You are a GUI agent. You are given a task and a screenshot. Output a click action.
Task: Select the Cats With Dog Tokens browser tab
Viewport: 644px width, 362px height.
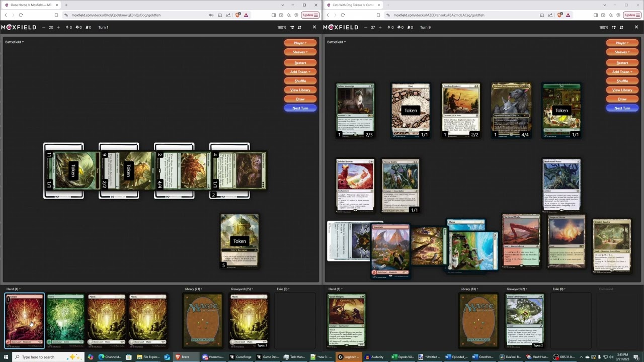point(353,5)
